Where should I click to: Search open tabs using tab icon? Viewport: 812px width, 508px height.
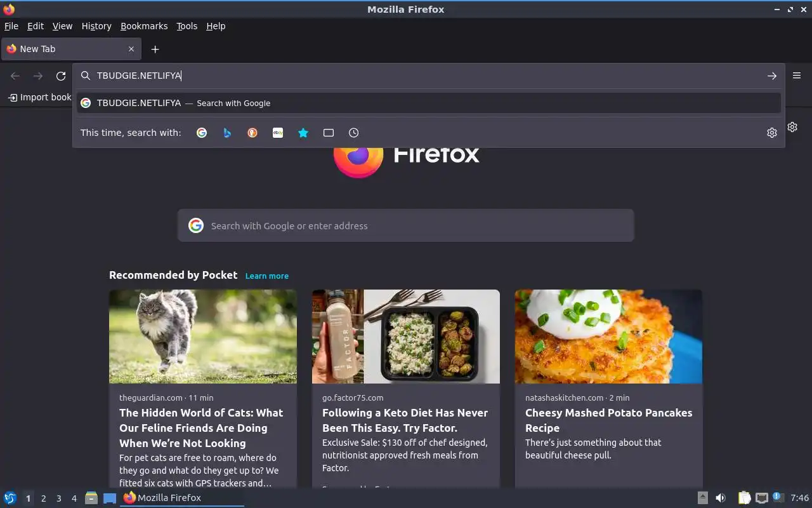point(329,133)
